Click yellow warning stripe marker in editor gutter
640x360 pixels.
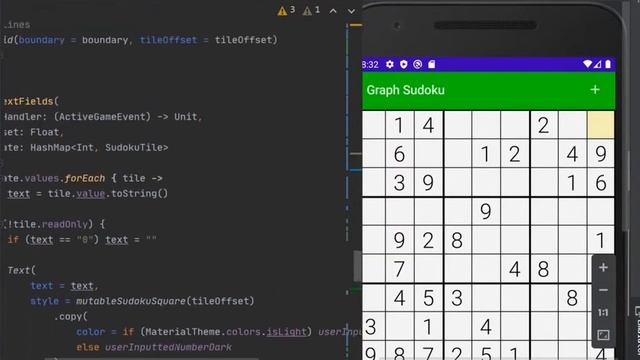tap(356, 25)
